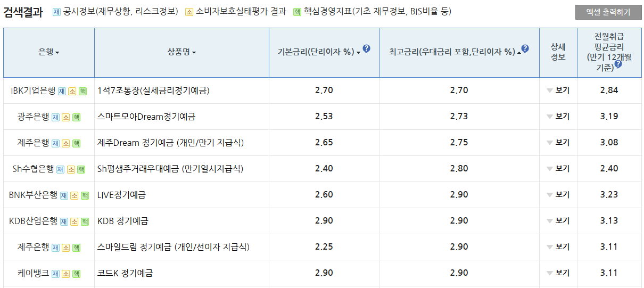Click max rate 2.80 for Sh수협은행
The image size is (644, 288).
pyautogui.click(x=459, y=169)
